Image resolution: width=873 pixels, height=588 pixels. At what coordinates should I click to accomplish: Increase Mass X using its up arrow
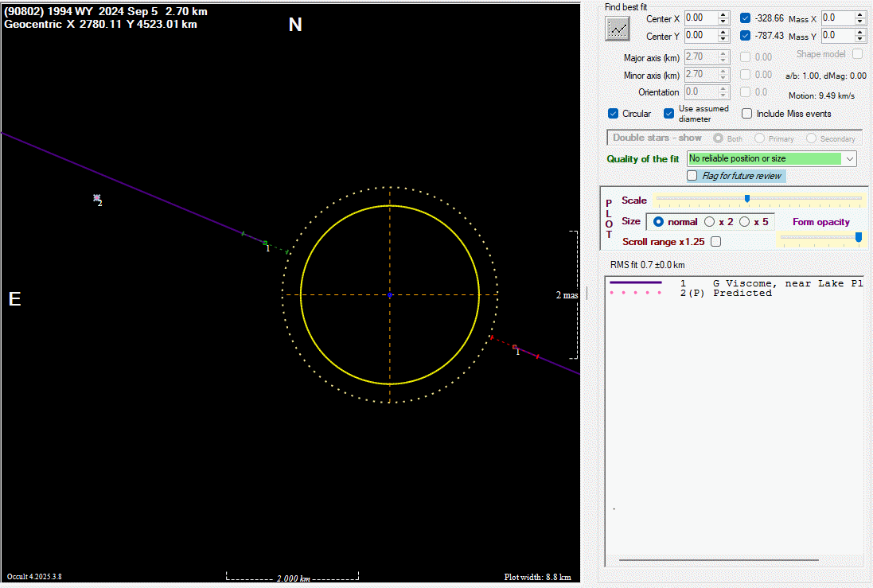860,14
